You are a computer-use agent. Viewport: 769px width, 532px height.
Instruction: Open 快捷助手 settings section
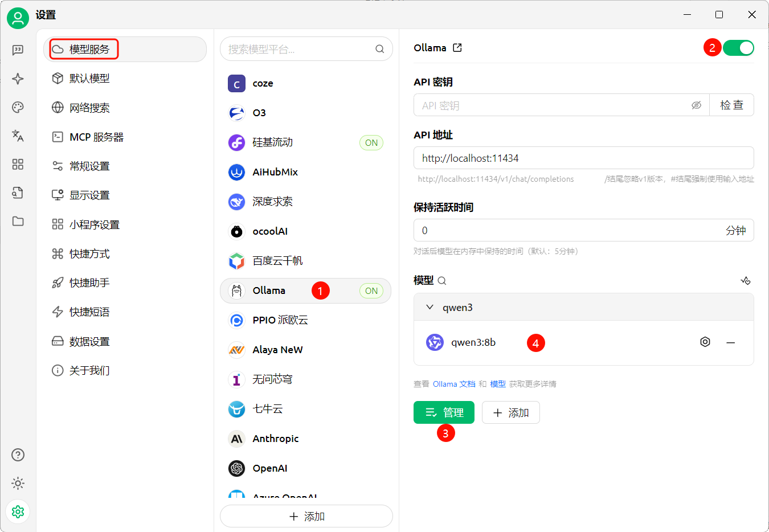tap(125, 283)
